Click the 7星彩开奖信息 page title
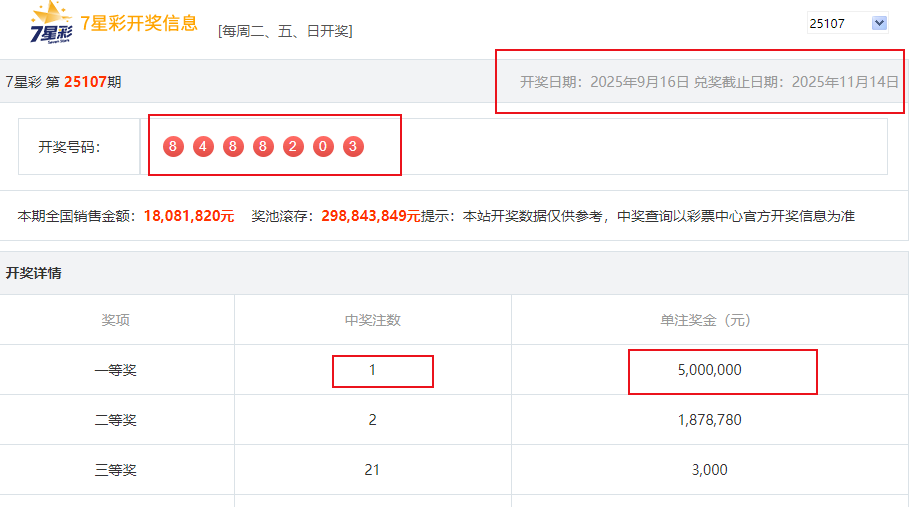This screenshot has height=507, width=916. pos(138,23)
